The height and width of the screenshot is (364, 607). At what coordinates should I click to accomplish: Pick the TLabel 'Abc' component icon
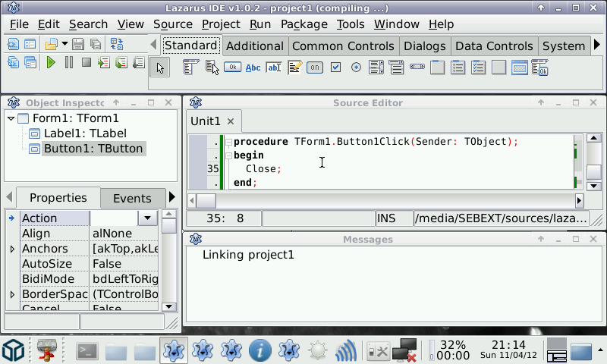click(253, 67)
